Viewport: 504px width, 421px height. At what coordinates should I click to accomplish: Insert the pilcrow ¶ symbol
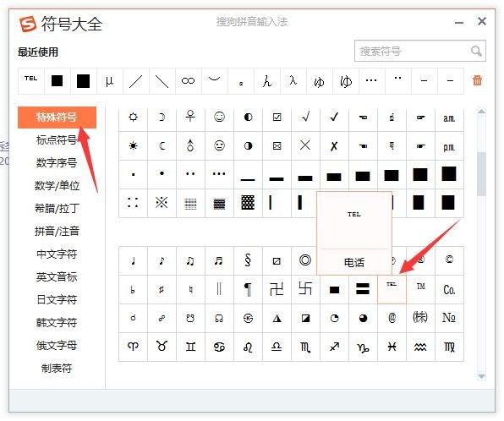(x=248, y=290)
